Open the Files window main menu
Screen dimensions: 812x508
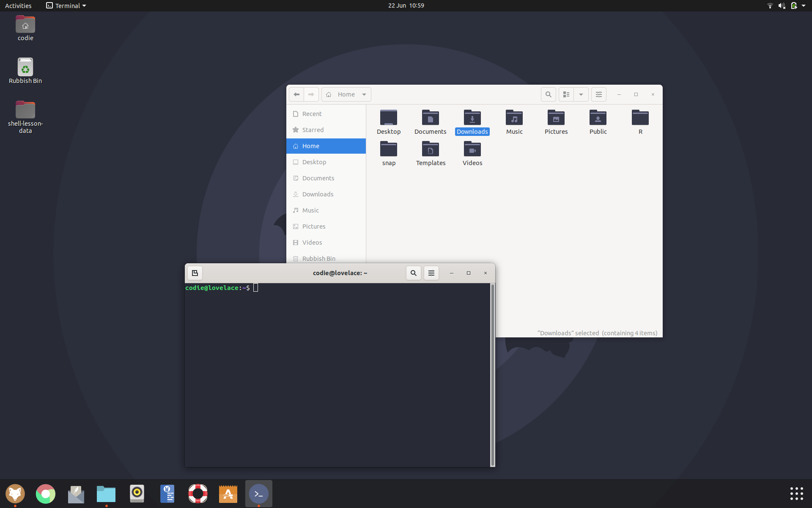point(599,94)
